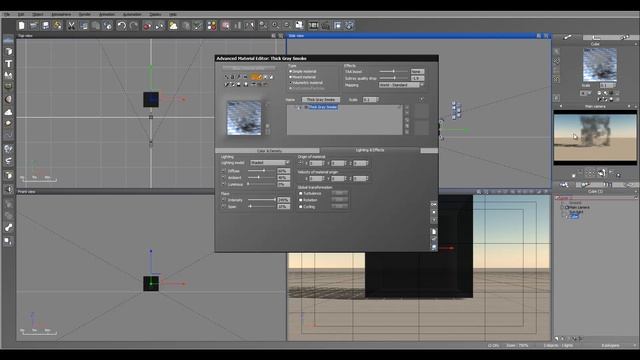Click the document icon below OK in editor
This screenshot has width=640, height=360.
(x=433, y=232)
